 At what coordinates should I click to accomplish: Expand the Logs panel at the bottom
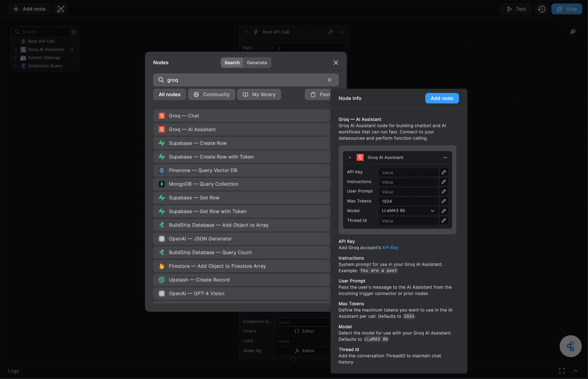[575, 371]
